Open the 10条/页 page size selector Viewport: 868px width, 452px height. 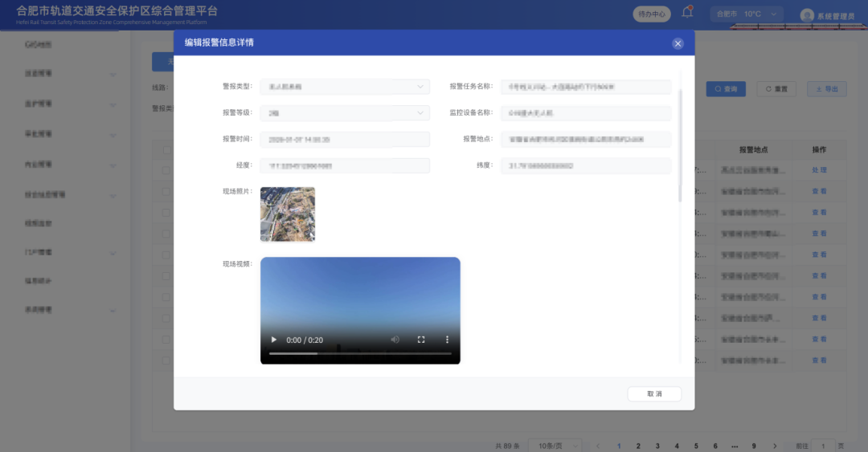pyautogui.click(x=556, y=446)
